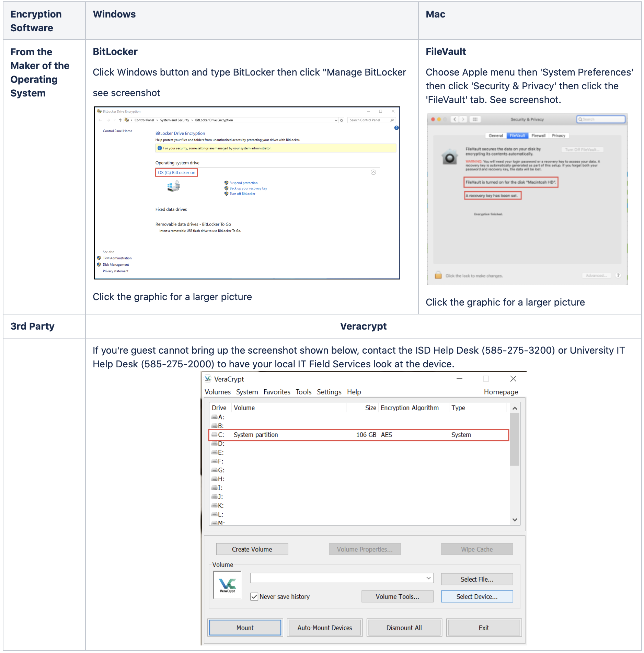
Task: Click the Auto-Mount Devices button
Action: click(x=325, y=628)
